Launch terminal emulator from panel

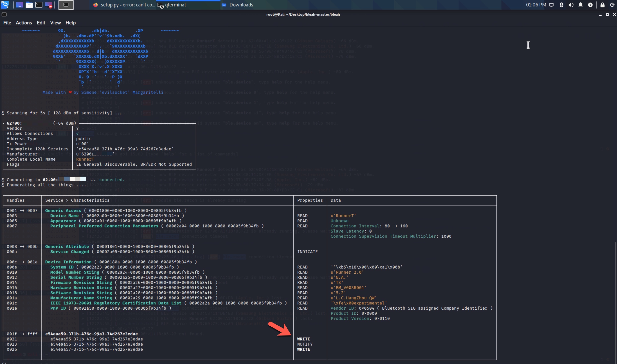point(39,5)
